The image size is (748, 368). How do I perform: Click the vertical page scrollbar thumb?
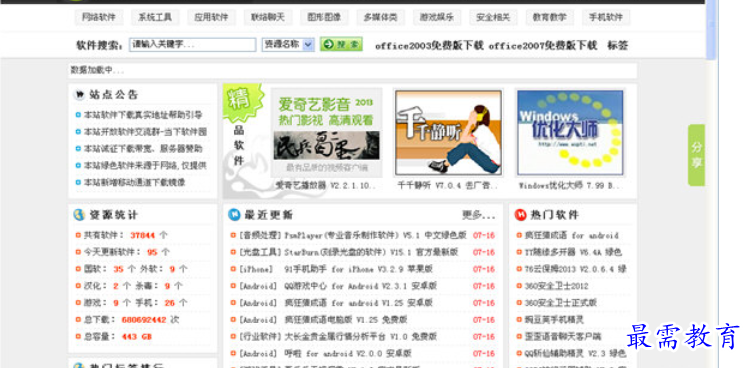coord(711,29)
